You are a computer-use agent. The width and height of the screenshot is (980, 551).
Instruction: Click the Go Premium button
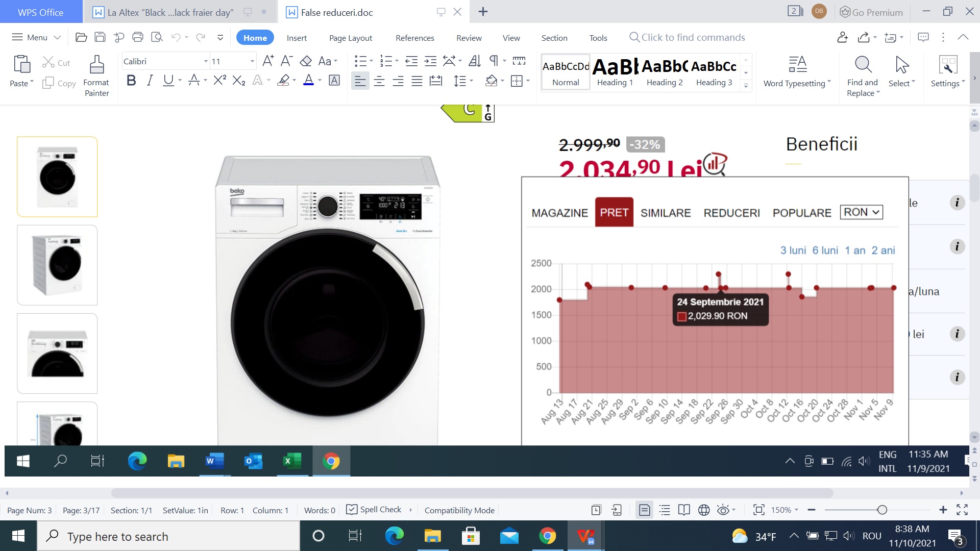(x=871, y=12)
